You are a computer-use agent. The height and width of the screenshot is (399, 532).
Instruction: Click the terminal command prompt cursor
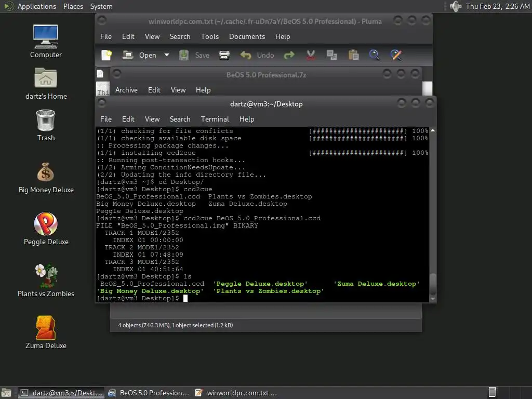tap(185, 298)
